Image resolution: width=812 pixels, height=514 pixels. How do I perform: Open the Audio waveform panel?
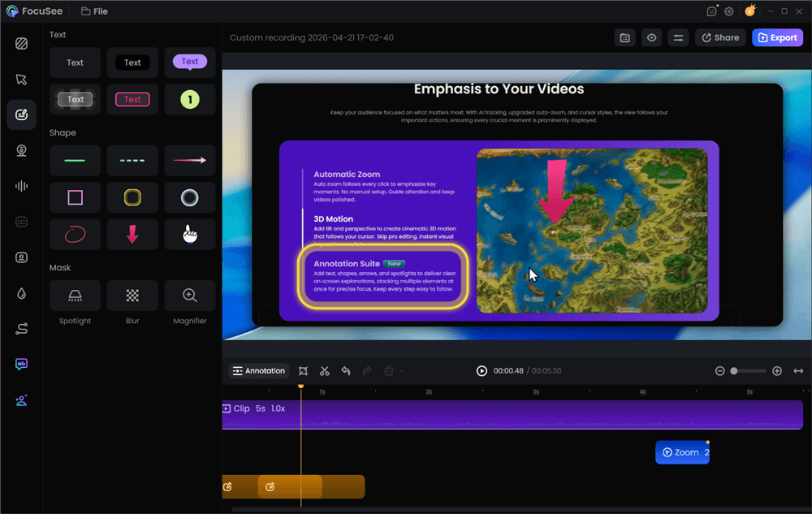coord(21,186)
